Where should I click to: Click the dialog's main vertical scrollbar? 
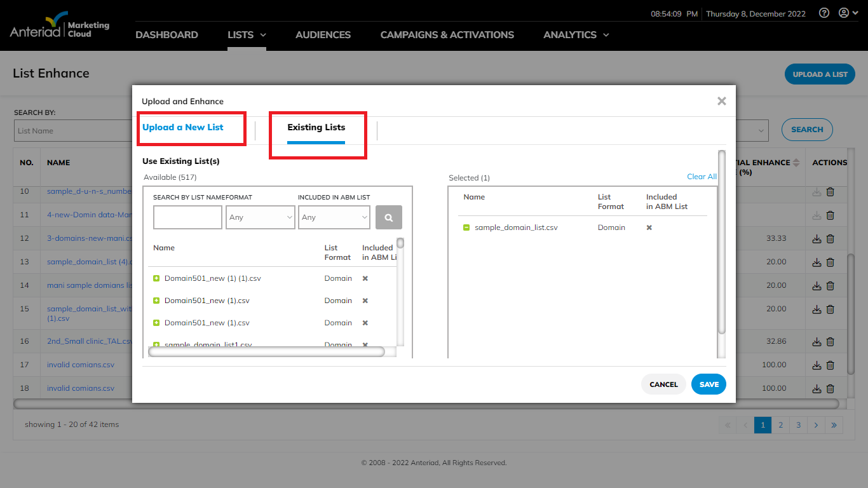coord(721,241)
